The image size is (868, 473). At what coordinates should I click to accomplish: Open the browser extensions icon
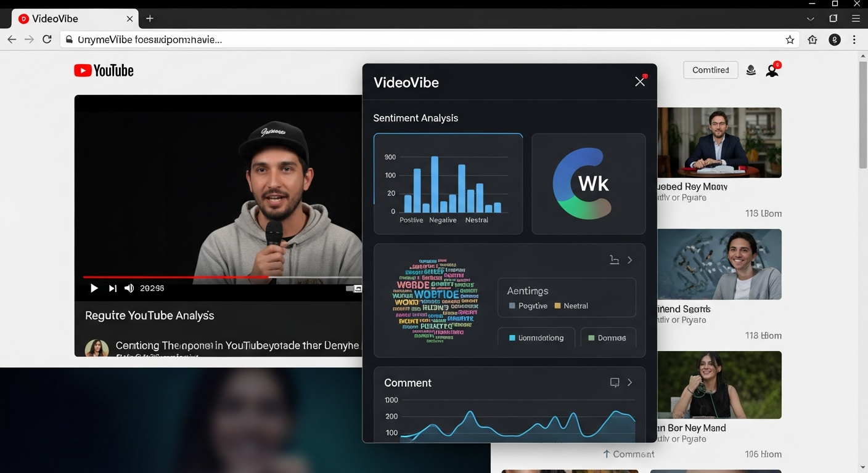click(x=813, y=39)
